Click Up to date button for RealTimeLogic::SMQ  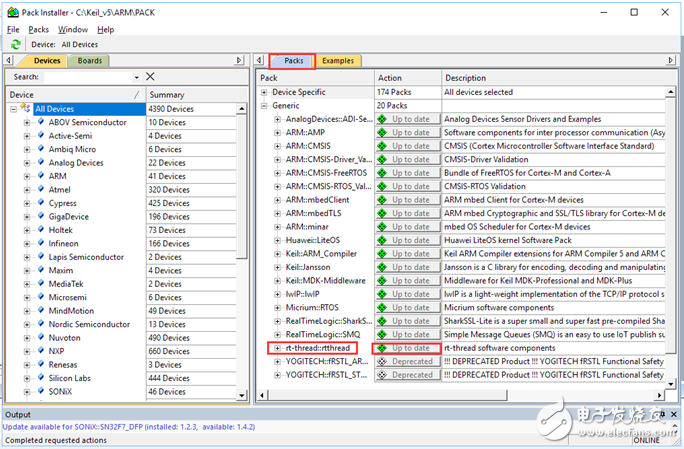pos(408,335)
